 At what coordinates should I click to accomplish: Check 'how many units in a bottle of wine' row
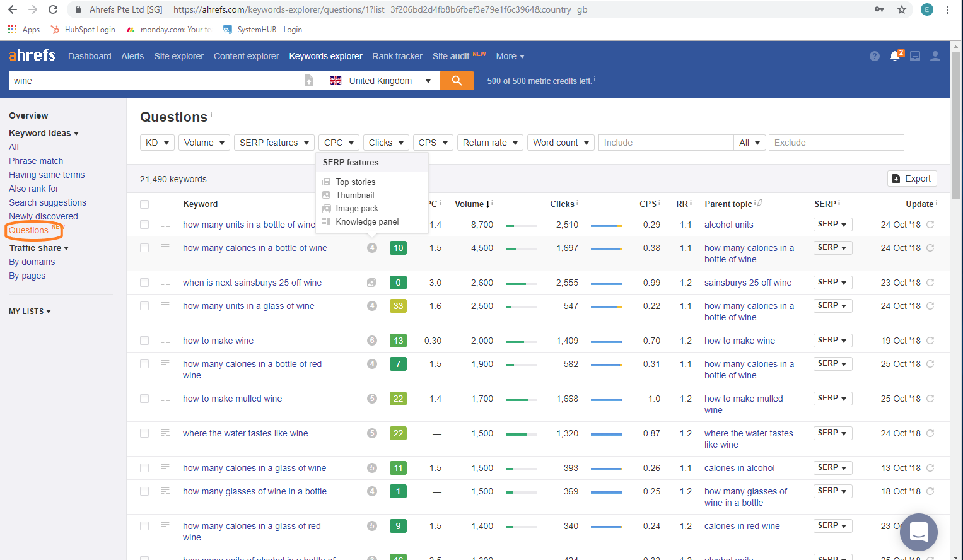[x=144, y=225]
